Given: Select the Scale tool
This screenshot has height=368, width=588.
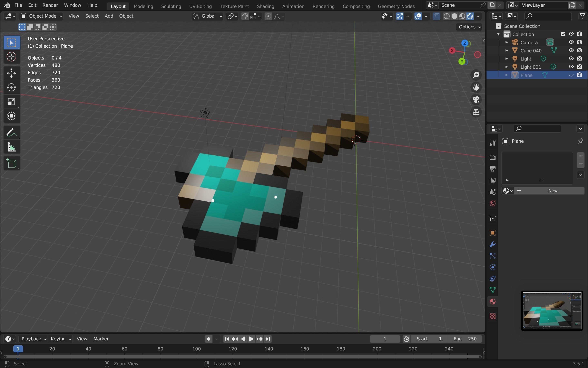Looking at the screenshot, I should pos(11,102).
